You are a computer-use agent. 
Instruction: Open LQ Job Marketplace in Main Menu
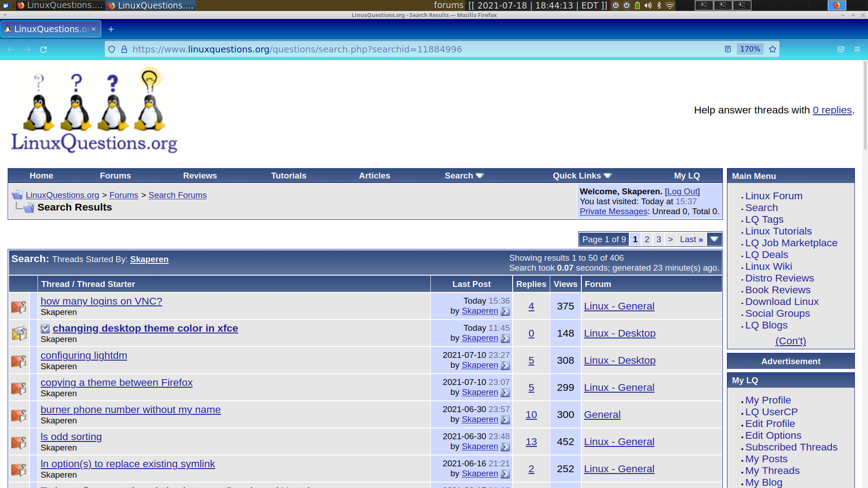click(x=791, y=243)
